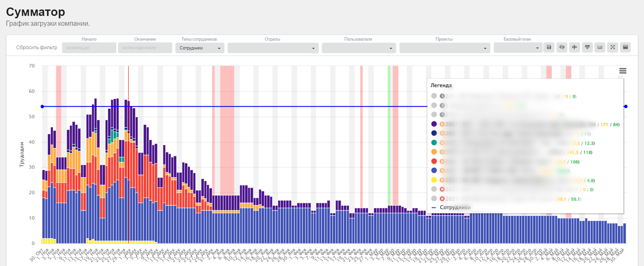The width and height of the screenshot is (644, 266).
Task: Toggle the red legend swatch (/ 106)
Action: (x=434, y=161)
